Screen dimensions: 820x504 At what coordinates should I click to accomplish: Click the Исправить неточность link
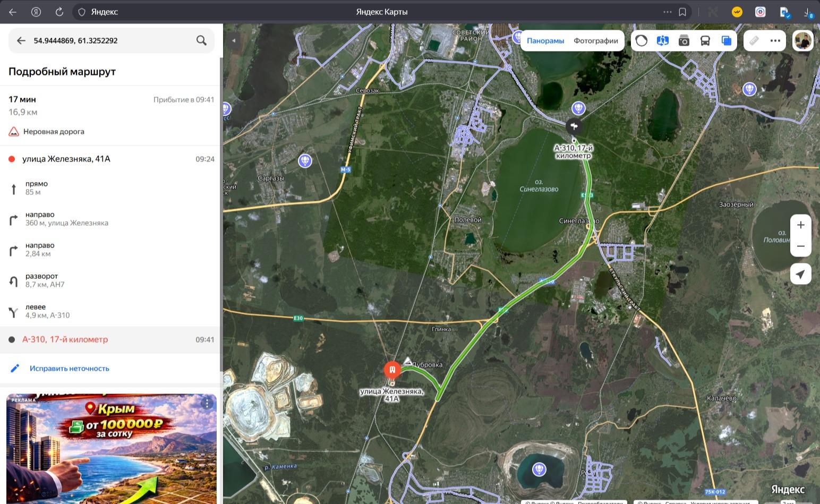70,369
